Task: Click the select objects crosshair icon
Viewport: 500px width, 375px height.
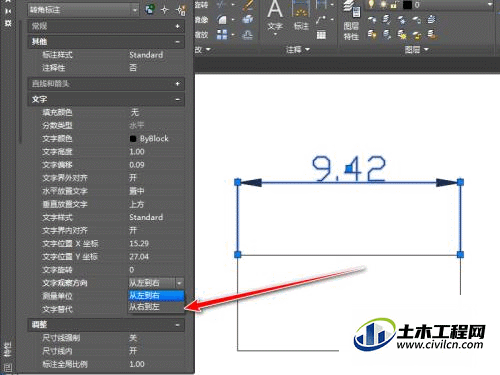Action: [x=165, y=10]
